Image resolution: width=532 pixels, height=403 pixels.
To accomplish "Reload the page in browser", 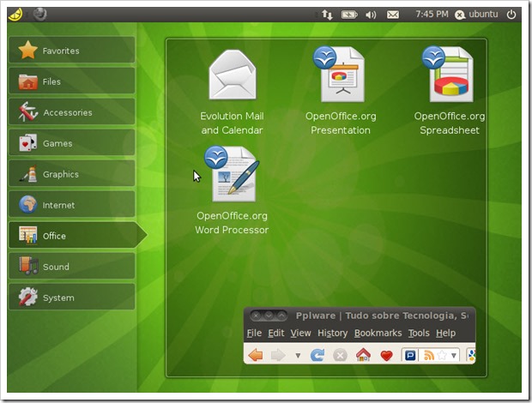I will coord(317,355).
